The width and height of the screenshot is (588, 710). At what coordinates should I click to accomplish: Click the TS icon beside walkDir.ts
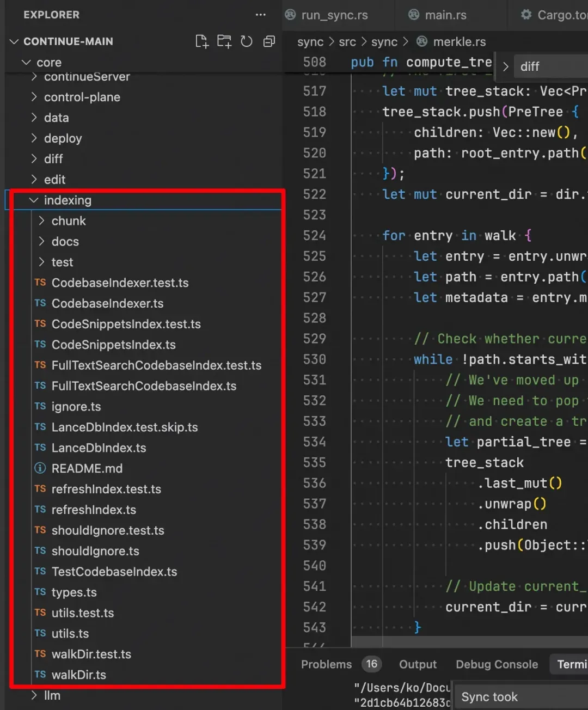40,675
